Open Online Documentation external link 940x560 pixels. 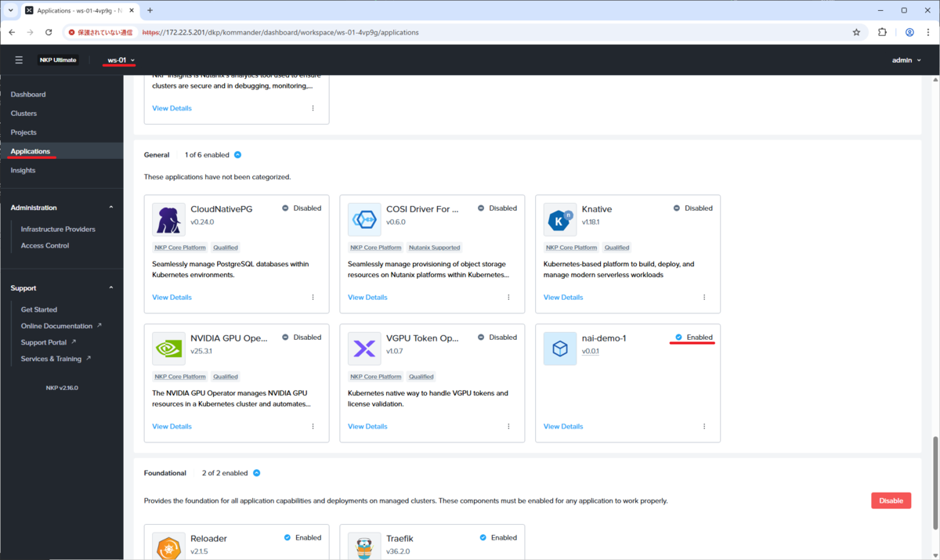click(x=61, y=326)
